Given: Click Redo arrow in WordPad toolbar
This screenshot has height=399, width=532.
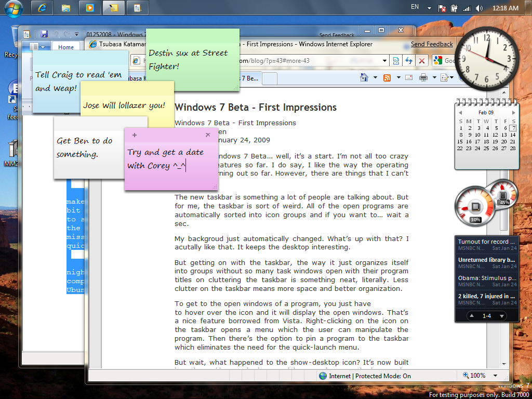Looking at the screenshot, I should coord(67,34).
